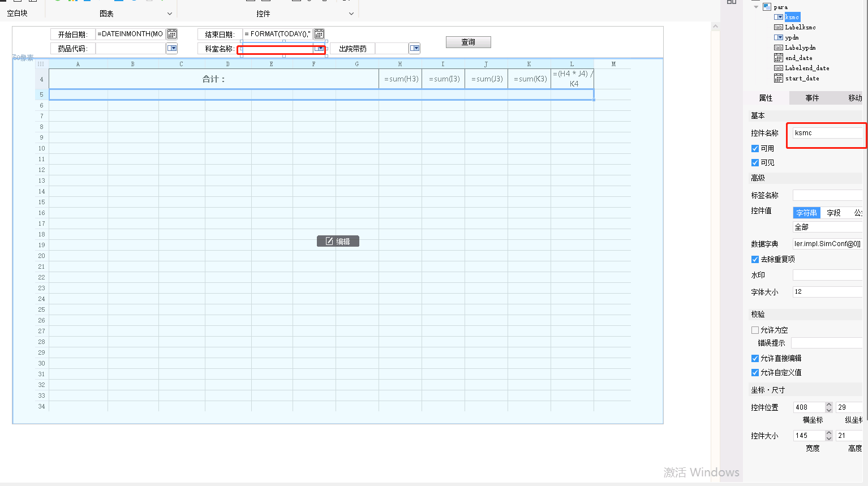Open the 开始日期 calendar picker icon
This screenshot has width=868, height=486.
point(172,34)
